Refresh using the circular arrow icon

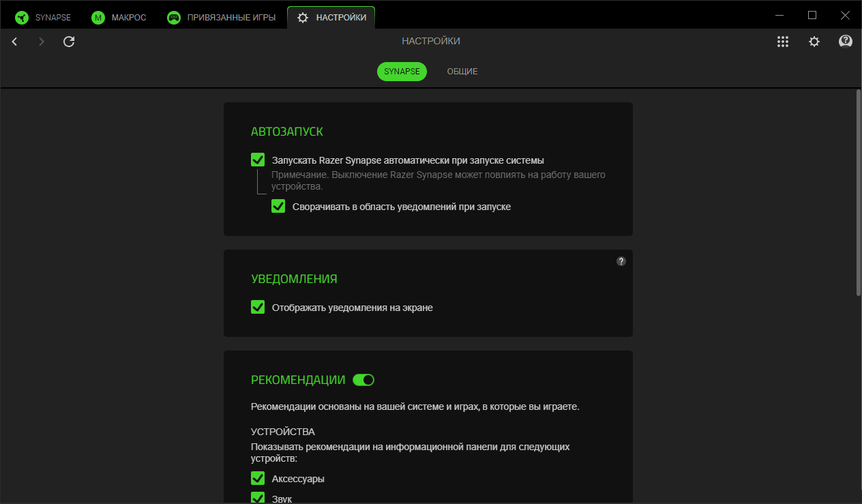[69, 42]
